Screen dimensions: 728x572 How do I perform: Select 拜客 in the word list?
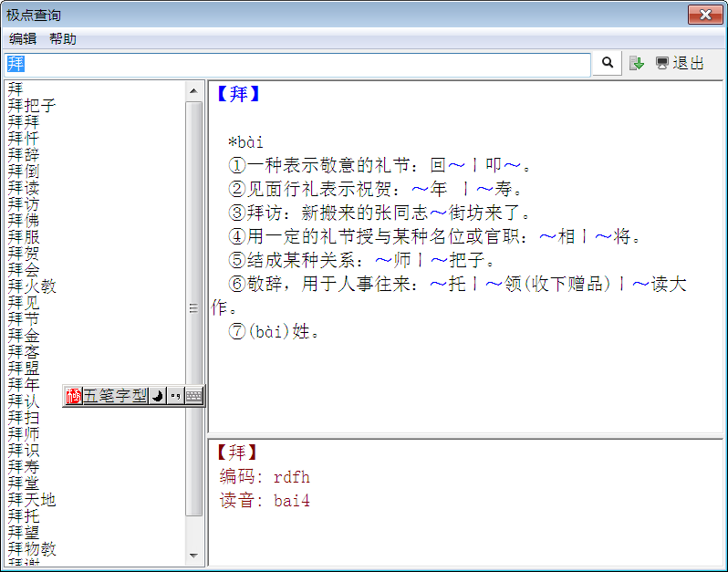click(x=24, y=352)
